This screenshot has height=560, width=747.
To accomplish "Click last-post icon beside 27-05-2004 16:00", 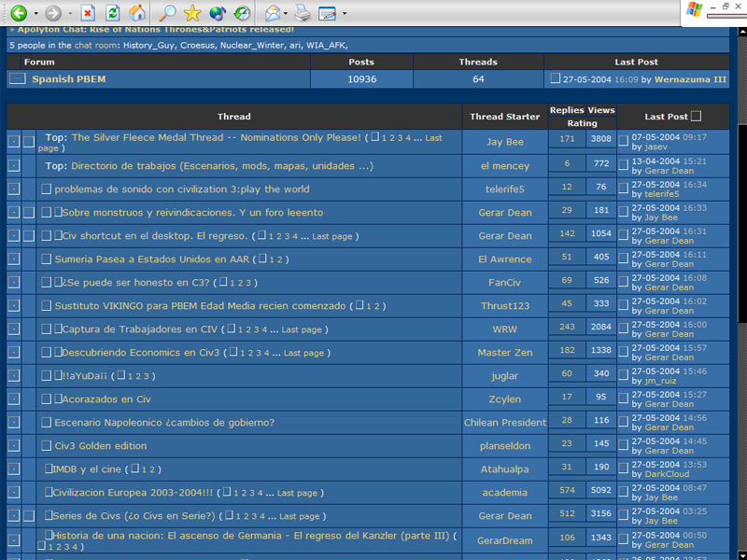I will [623, 329].
